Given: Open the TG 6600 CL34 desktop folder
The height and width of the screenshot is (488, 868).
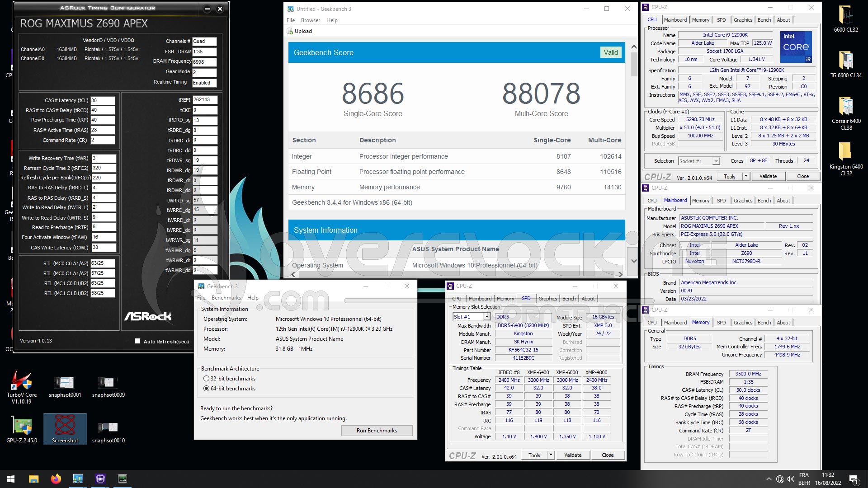Looking at the screenshot, I should [845, 65].
